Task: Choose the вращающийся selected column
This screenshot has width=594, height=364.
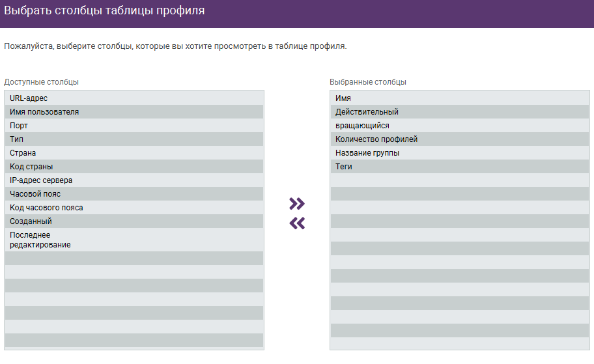Action: click(x=460, y=126)
